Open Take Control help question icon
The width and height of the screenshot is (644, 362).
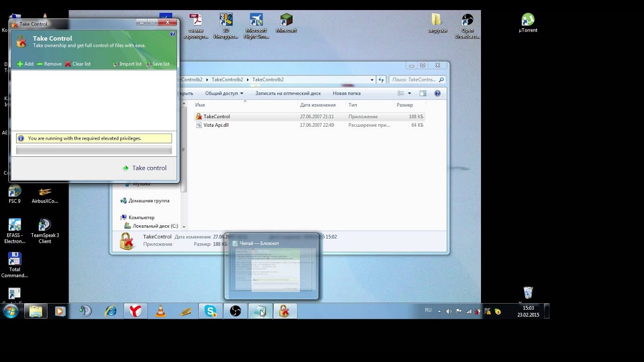click(x=173, y=34)
